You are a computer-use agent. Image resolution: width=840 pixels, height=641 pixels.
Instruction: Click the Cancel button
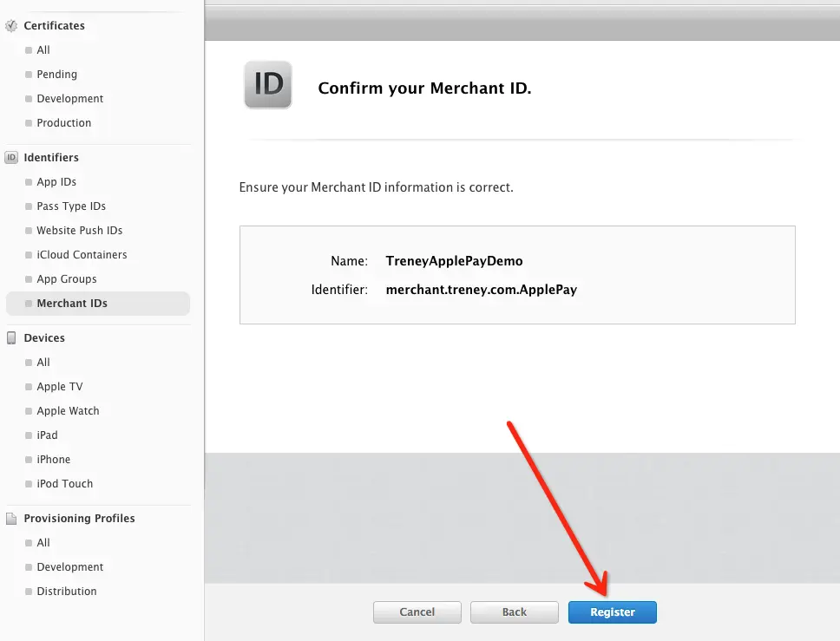417,612
